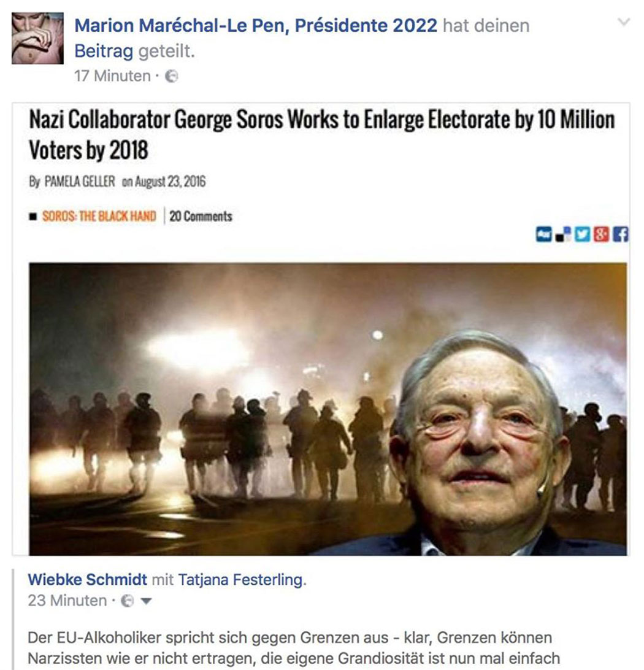Click the '23 Minuten' timestamp
The image size is (644, 670).
(67, 601)
